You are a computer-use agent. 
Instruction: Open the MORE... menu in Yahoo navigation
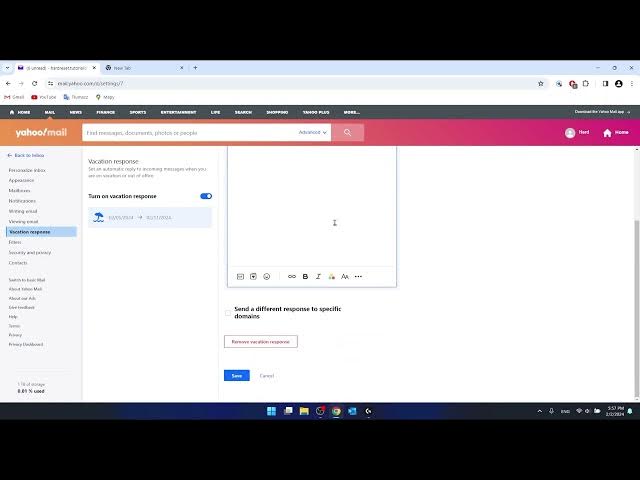pyautogui.click(x=352, y=112)
